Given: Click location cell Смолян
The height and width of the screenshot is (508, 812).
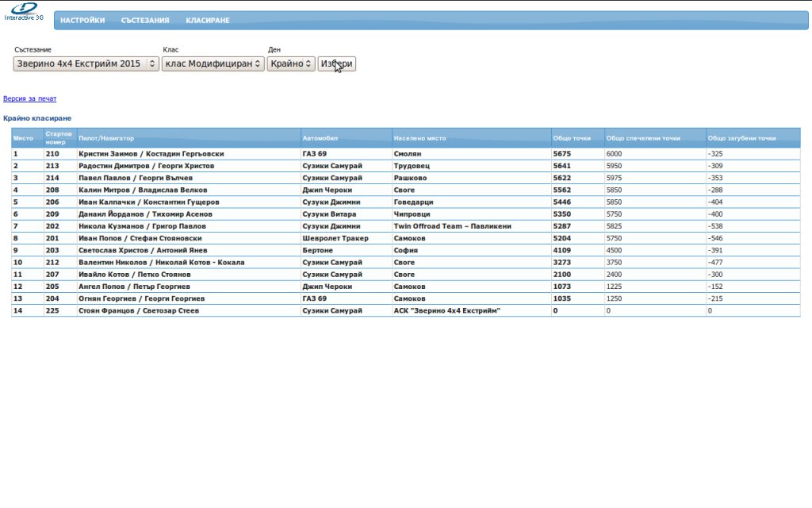Looking at the screenshot, I should click(x=408, y=154).
